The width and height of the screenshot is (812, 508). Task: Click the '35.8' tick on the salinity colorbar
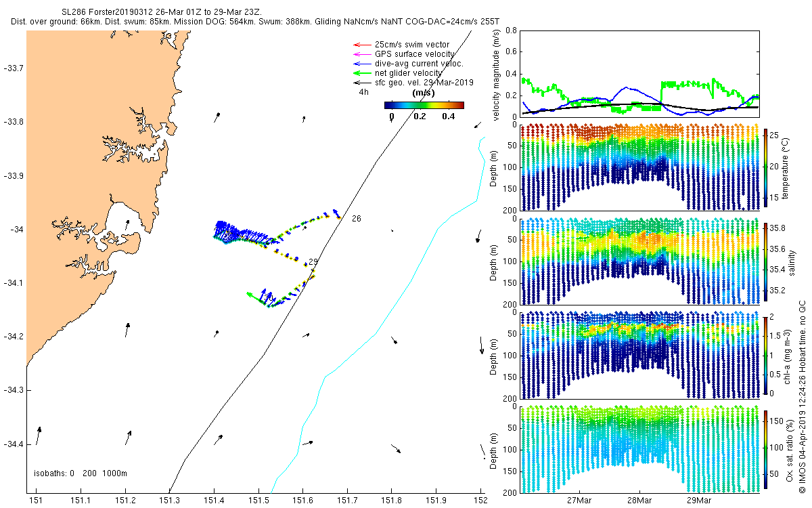[x=779, y=229]
